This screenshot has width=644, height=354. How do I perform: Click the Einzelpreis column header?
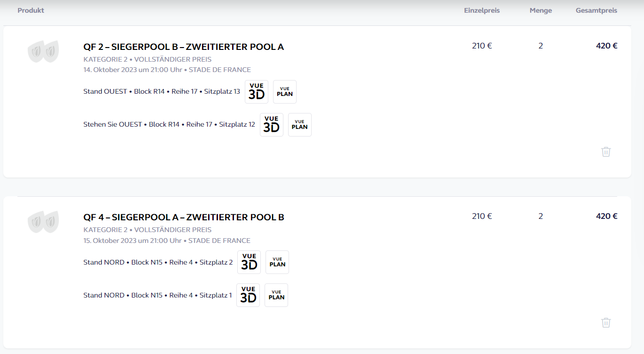click(x=482, y=10)
